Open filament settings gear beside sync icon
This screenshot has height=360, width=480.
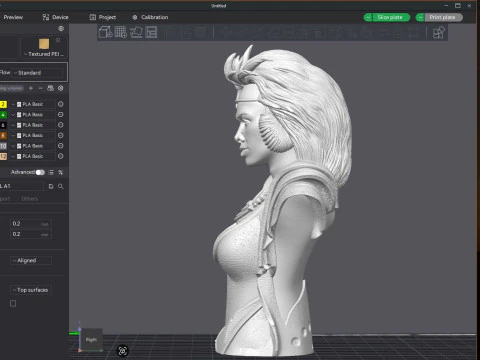pos(61,88)
